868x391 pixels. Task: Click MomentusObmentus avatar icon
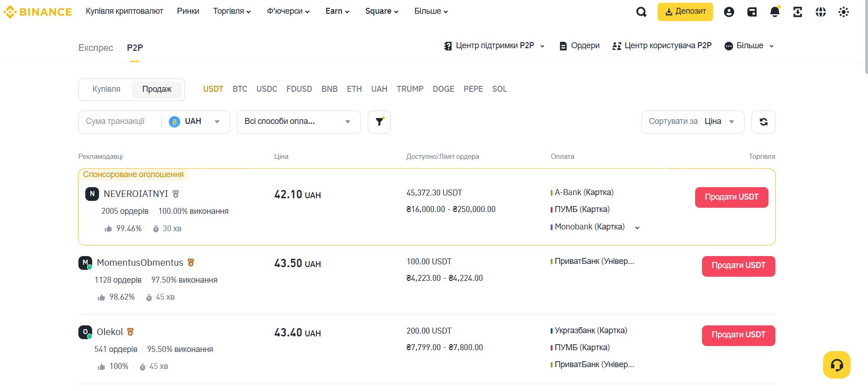85,263
